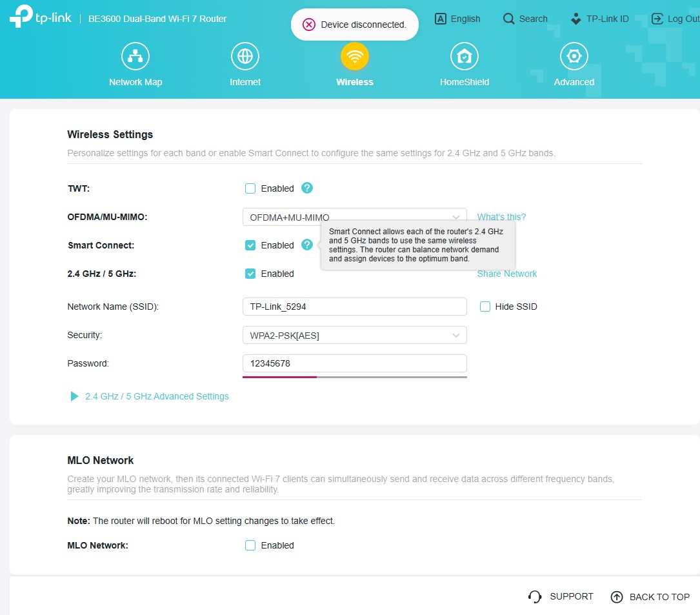Click the Smart Connect help icon
This screenshot has height=615, width=700.
307,245
